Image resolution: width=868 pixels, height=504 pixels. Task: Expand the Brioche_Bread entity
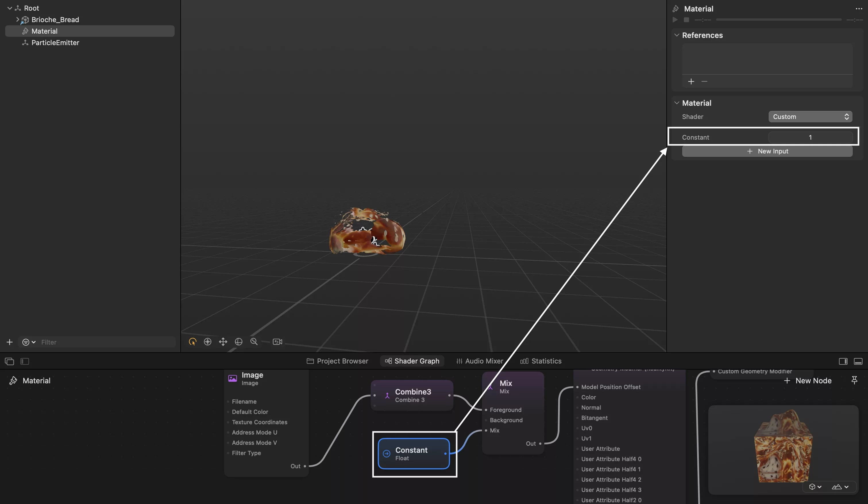tap(17, 19)
